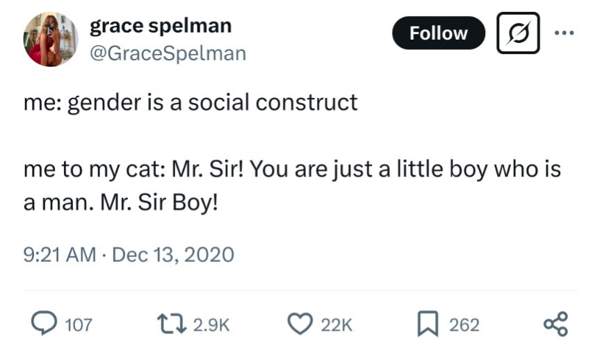The image size is (600, 364).
Task: Click the 262 bookmarks count
Action: pyautogui.click(x=464, y=325)
